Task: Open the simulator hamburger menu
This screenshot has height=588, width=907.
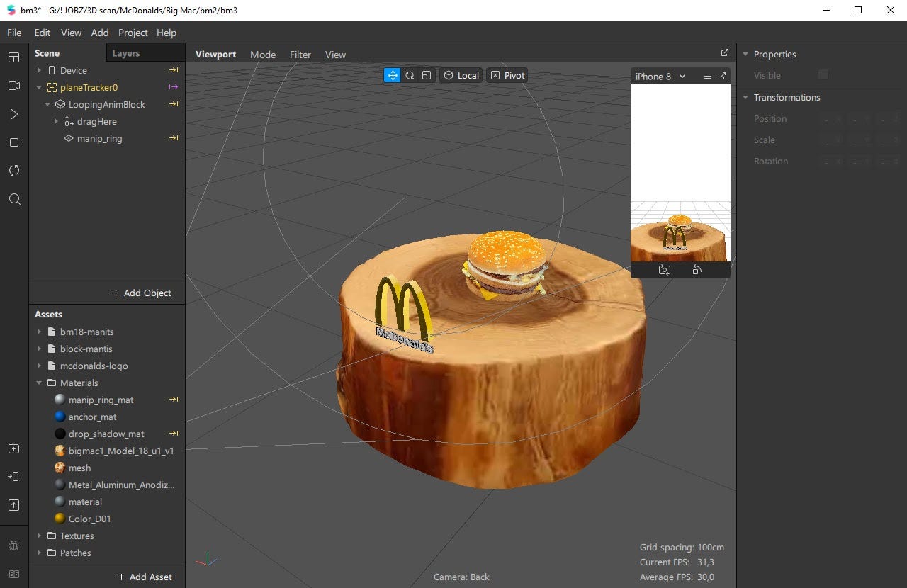Action: [707, 77]
